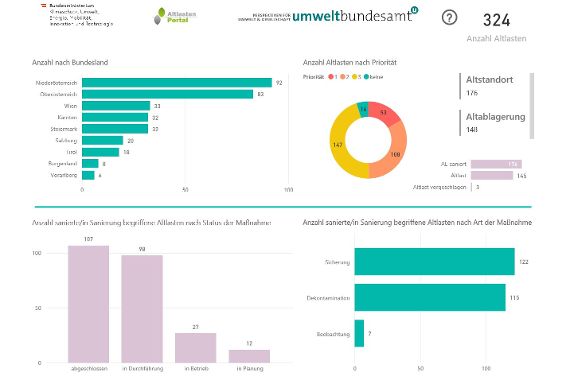Click the scrollbar beside the Altstandort cards
Screen dimensions: 570x376
532,106
